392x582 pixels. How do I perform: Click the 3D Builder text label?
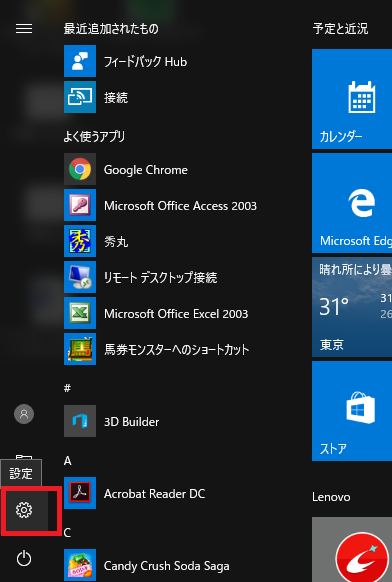pyautogui.click(x=131, y=422)
